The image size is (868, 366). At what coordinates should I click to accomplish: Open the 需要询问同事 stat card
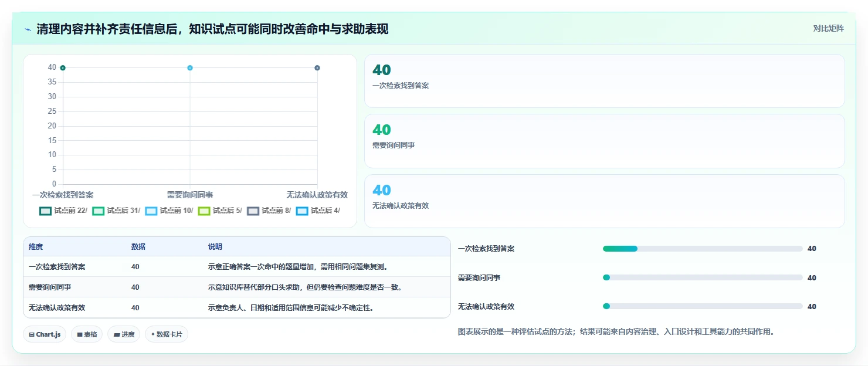(x=605, y=141)
